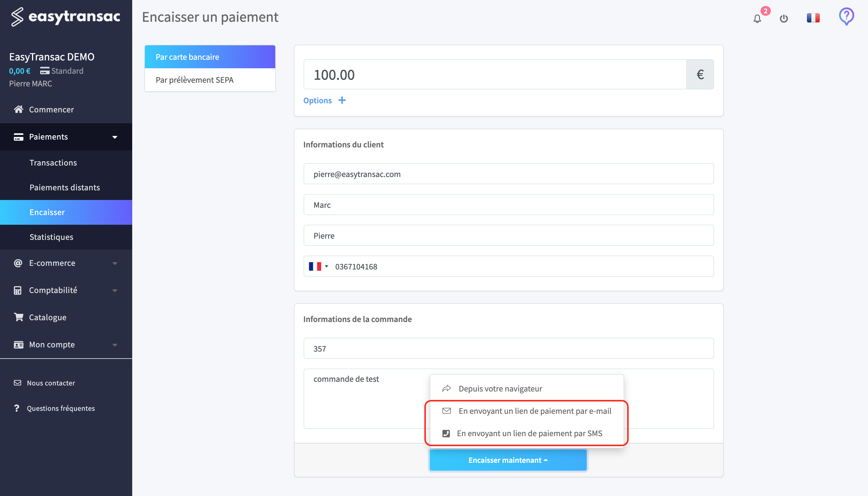Image resolution: width=868 pixels, height=496 pixels.
Task: Click the ID card icon beside Mon compte
Action: [18, 344]
